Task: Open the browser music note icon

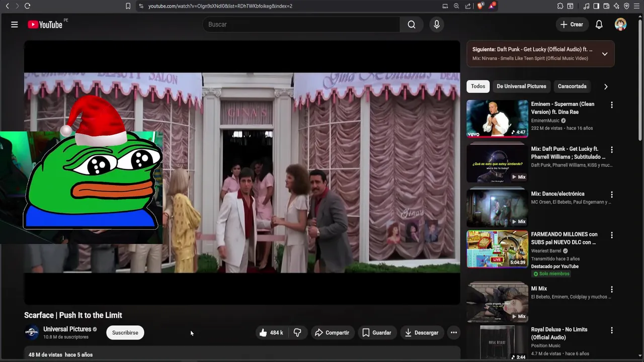Action: (x=586, y=6)
